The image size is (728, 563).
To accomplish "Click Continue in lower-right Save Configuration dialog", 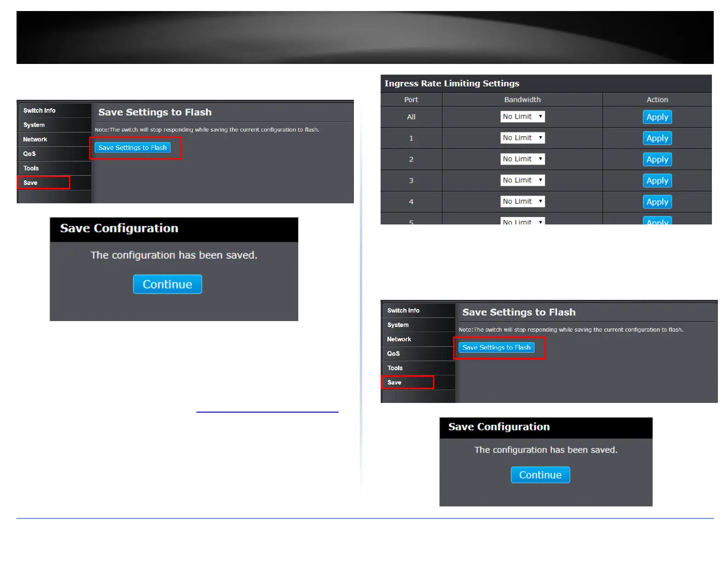I will 540,475.
